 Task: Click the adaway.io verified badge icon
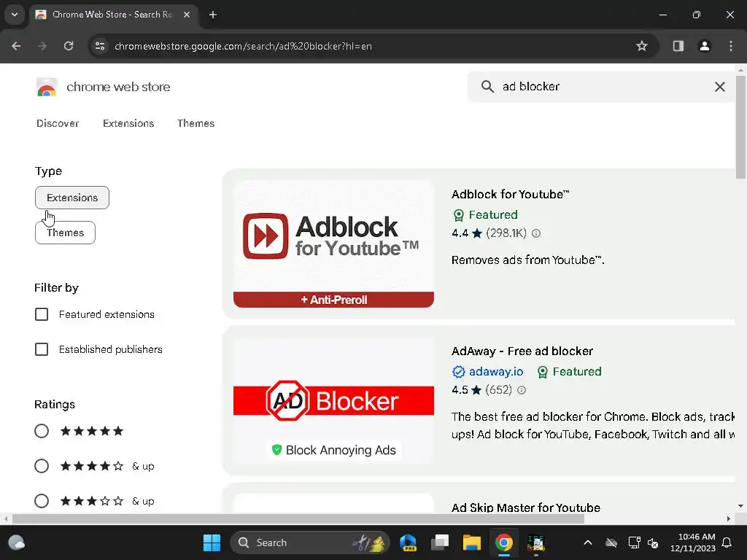point(458,372)
